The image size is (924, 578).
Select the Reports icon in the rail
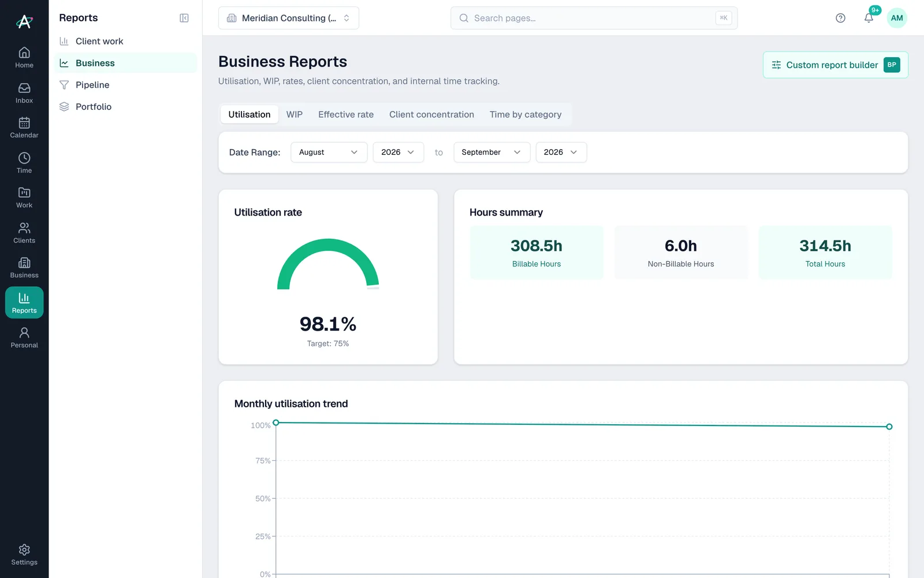[24, 303]
